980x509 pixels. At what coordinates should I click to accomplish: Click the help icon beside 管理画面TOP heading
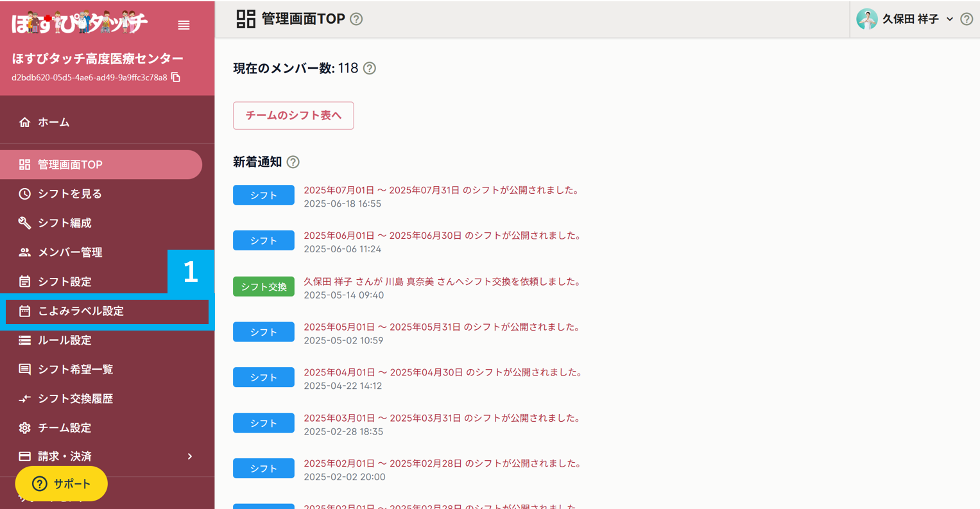click(x=357, y=19)
